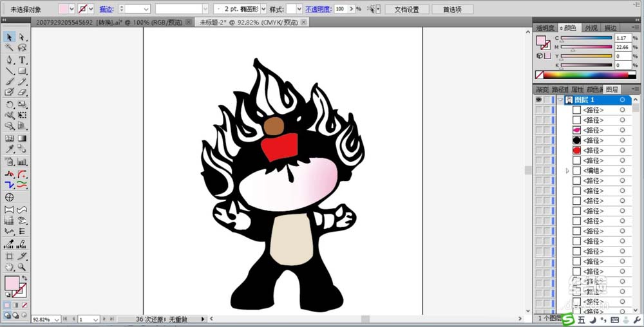
Task: Select the Eraser tool
Action: point(22,92)
